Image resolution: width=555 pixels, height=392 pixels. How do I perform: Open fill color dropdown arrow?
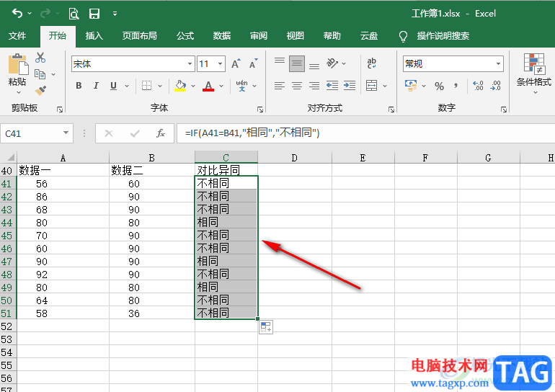pos(193,86)
